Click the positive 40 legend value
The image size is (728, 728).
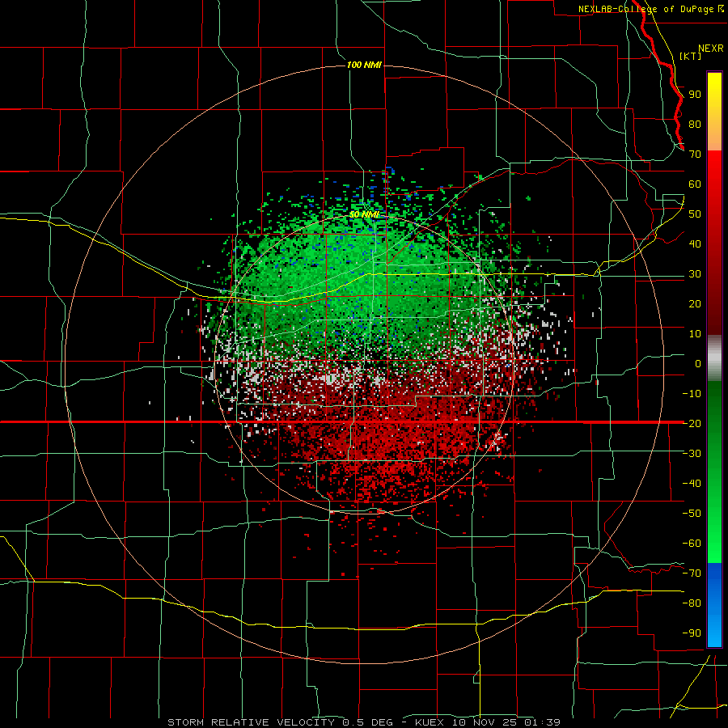pyautogui.click(x=695, y=244)
